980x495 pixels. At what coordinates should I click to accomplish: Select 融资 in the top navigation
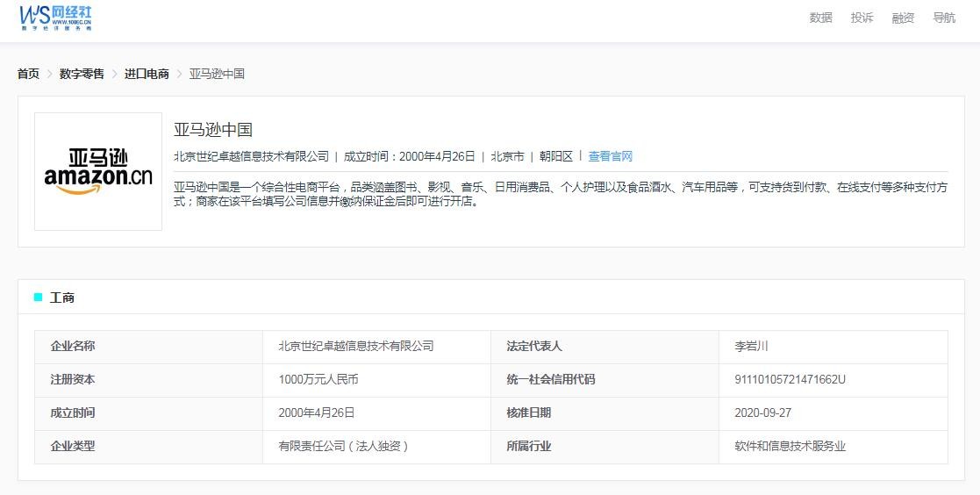click(903, 18)
